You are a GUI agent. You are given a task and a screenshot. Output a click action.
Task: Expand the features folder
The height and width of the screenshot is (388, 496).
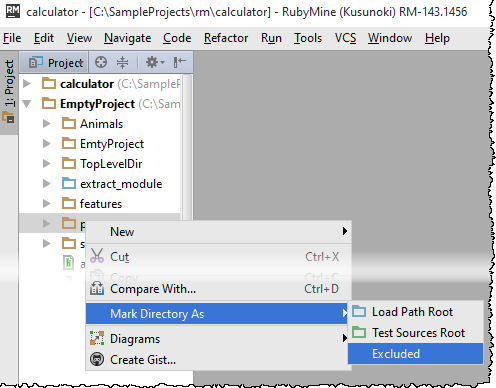[47, 204]
